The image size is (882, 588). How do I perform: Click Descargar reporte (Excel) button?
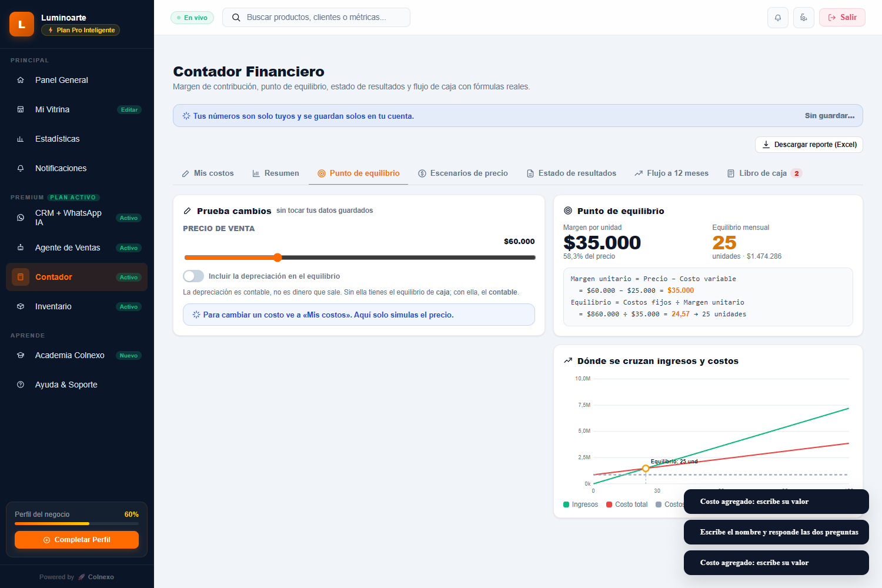coord(809,145)
